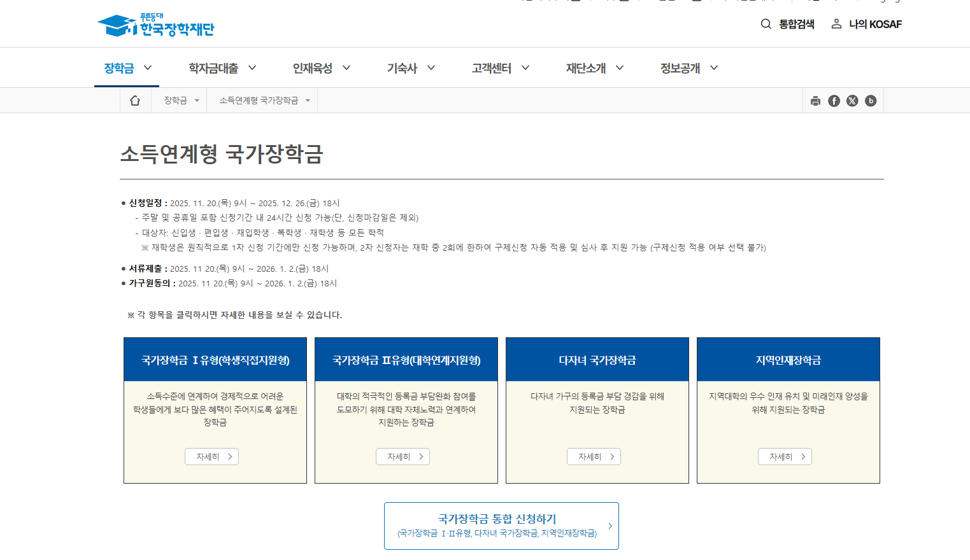Click 자세히 under 다자녀 국가장학금
The width and height of the screenshot is (970, 560).
(594, 456)
